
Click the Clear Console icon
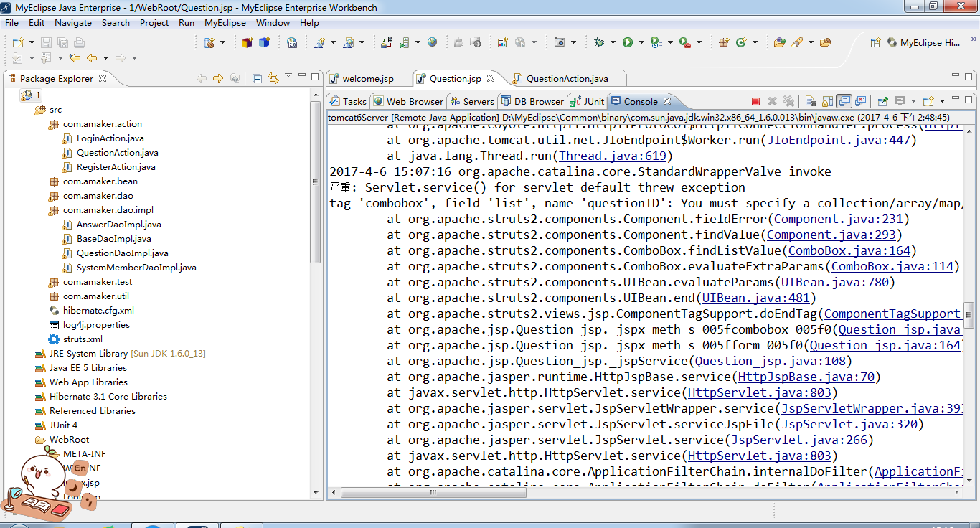tap(811, 101)
